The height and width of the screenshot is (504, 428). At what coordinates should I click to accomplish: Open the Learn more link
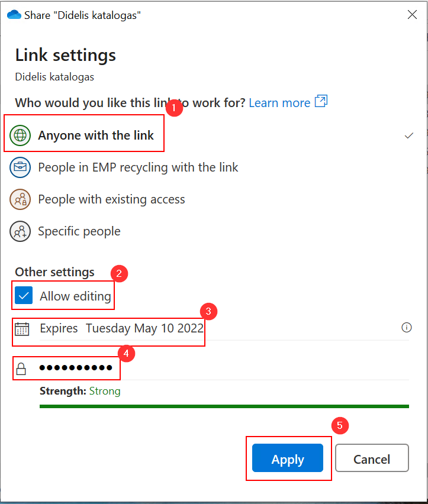click(x=279, y=103)
